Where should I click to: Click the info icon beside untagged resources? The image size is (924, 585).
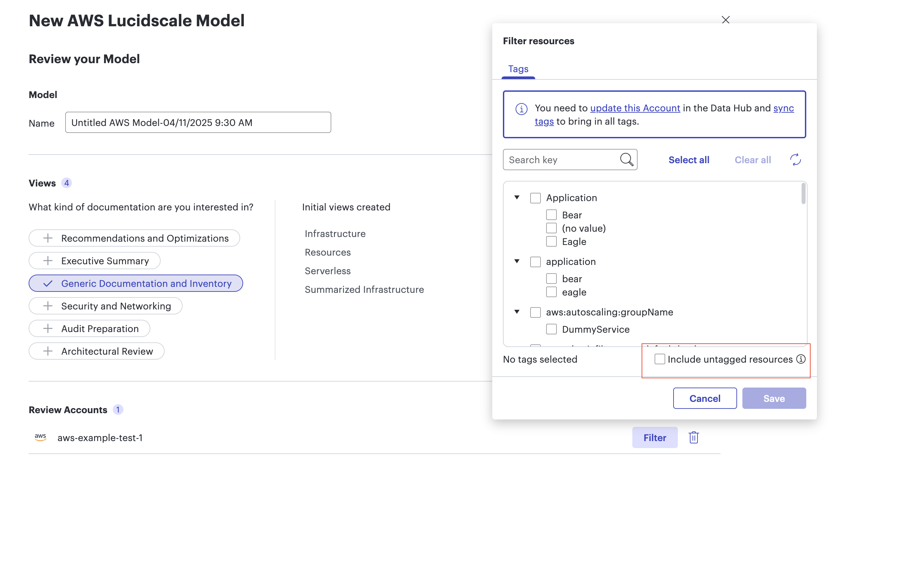(801, 359)
